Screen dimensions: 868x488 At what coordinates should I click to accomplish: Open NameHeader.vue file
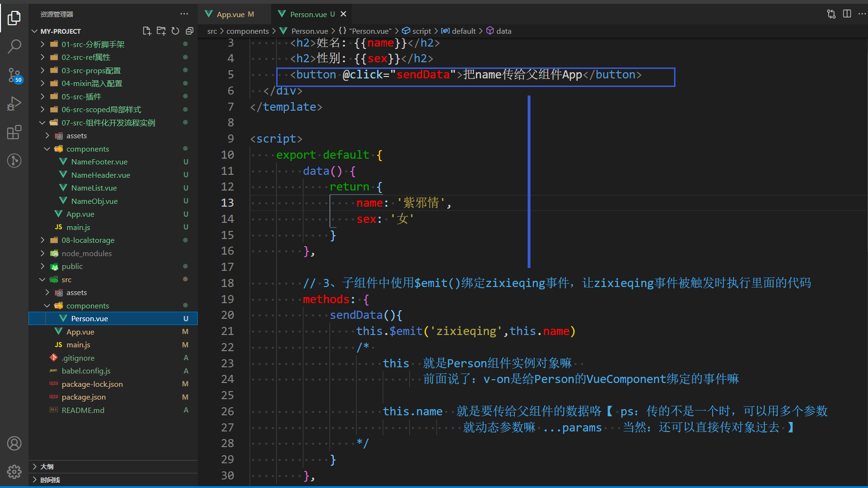point(113,175)
